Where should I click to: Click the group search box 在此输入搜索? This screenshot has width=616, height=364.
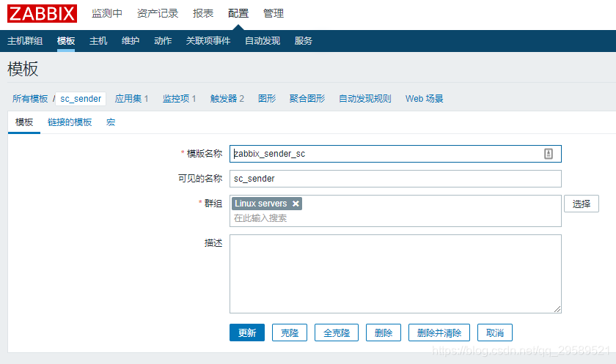[x=260, y=218]
